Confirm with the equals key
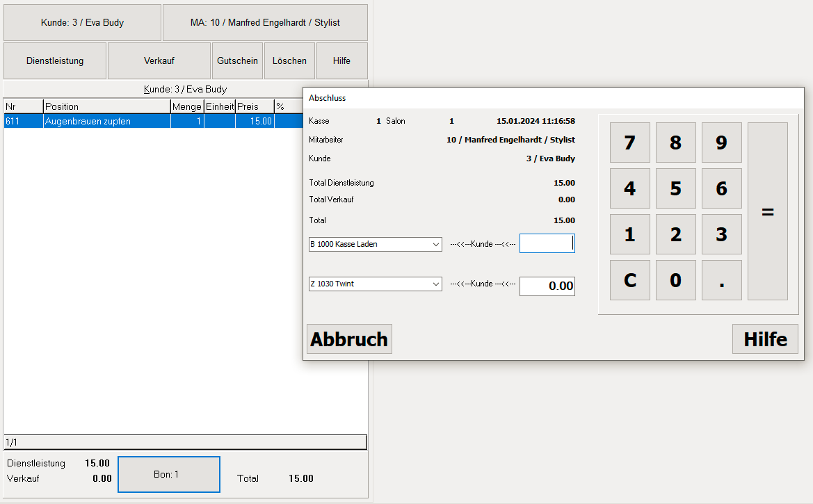This screenshot has width=813, height=504. (x=768, y=211)
